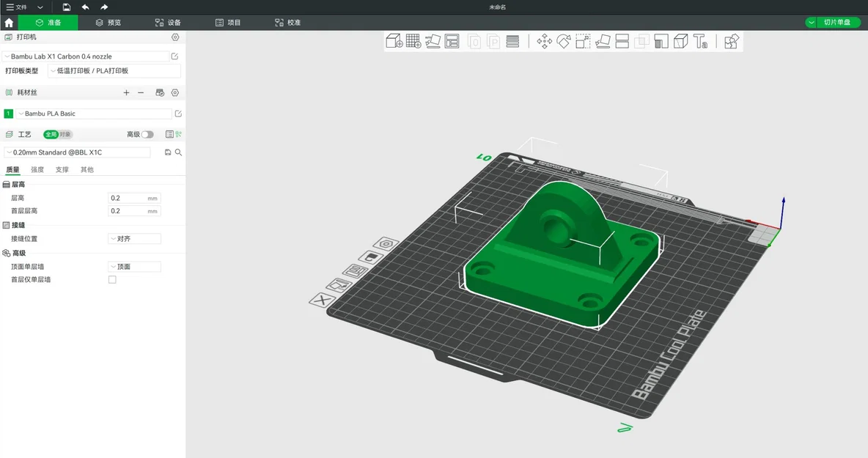Switch to the 预览 tab
The image size is (868, 458).
pyautogui.click(x=108, y=23)
